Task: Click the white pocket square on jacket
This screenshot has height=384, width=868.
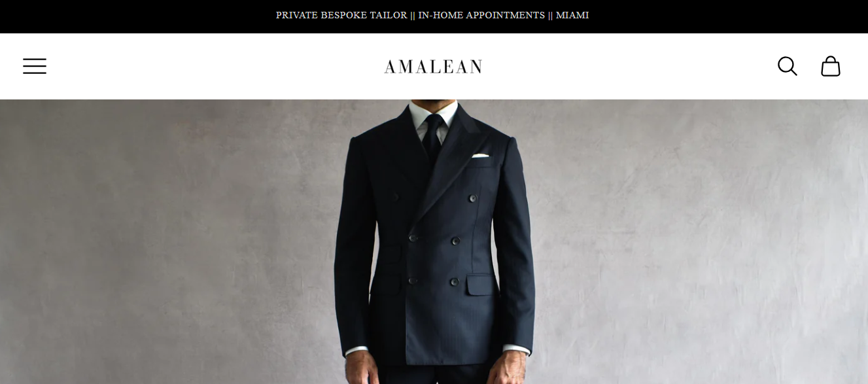Action: [480, 156]
